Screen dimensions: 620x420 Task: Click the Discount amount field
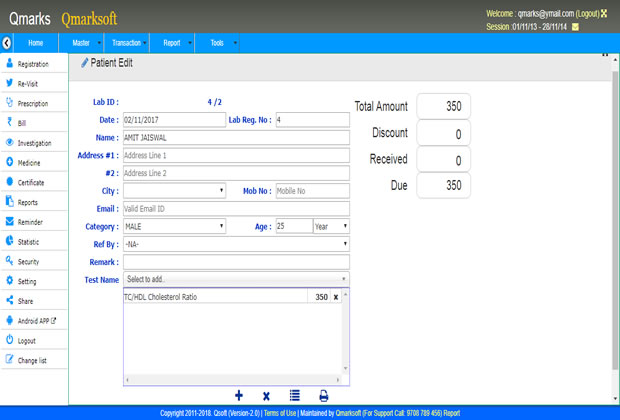coord(444,133)
